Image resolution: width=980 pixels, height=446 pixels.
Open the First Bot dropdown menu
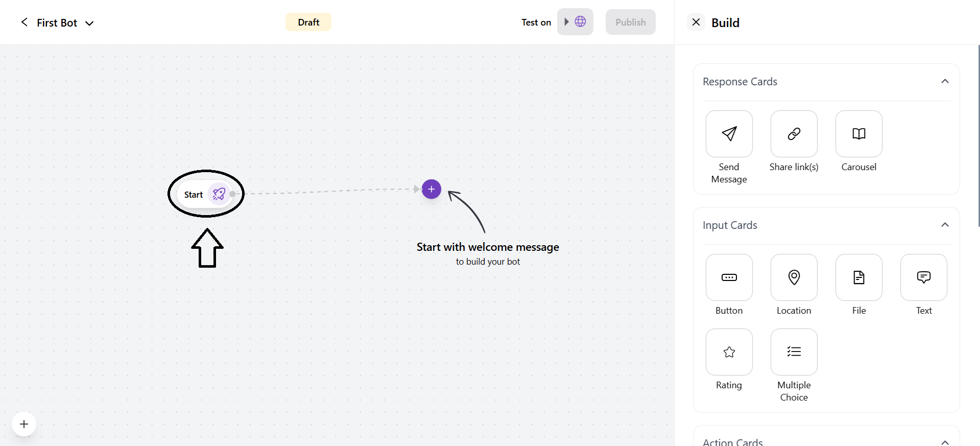[x=89, y=23]
